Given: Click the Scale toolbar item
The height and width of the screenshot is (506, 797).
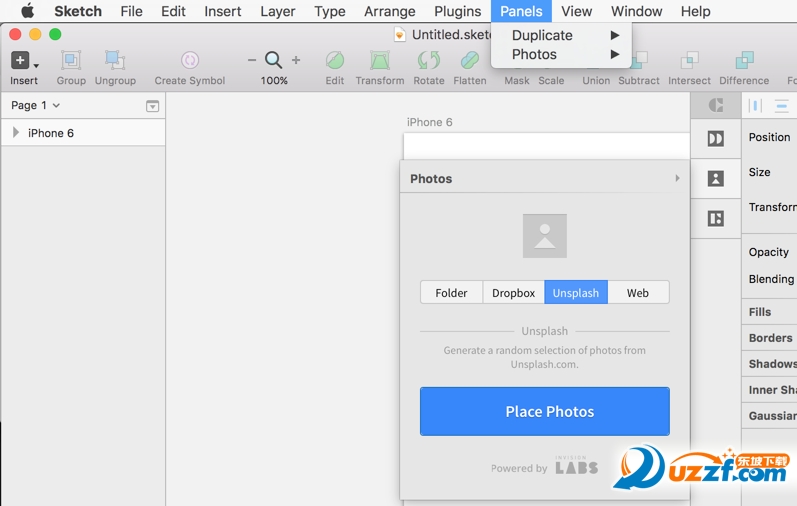Looking at the screenshot, I should pyautogui.click(x=551, y=80).
